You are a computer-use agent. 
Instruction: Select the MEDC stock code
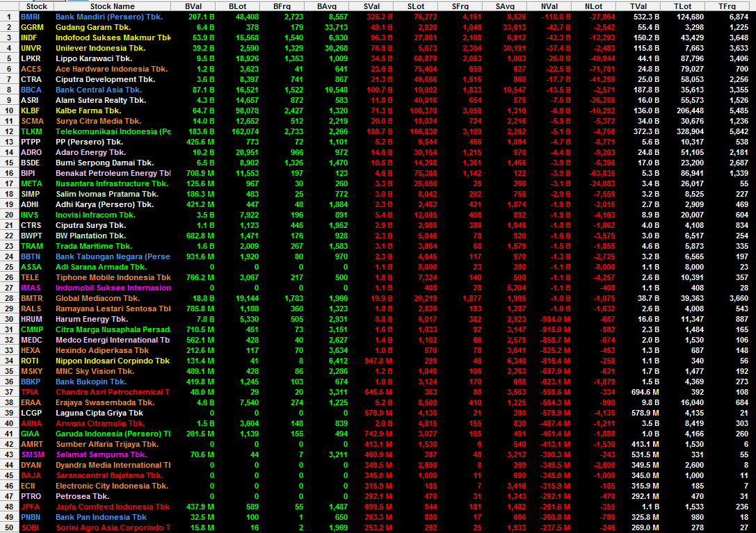coord(32,341)
